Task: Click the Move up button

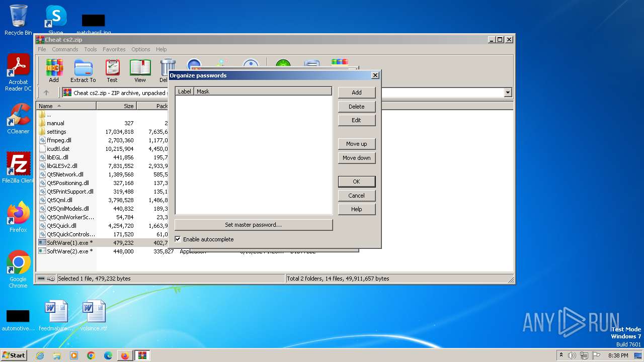Action: coord(357,144)
